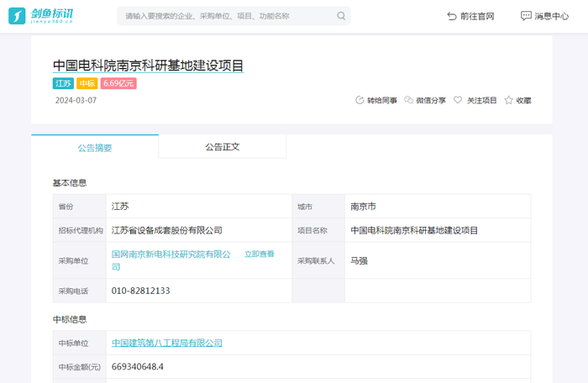Select the 公告摘要 tab

pyautogui.click(x=95, y=147)
